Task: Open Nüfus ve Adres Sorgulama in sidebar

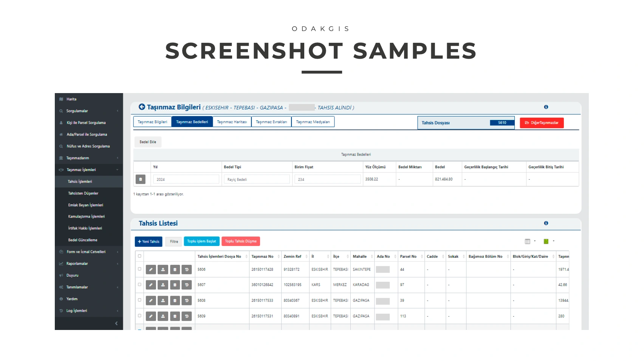Action: [x=88, y=146]
